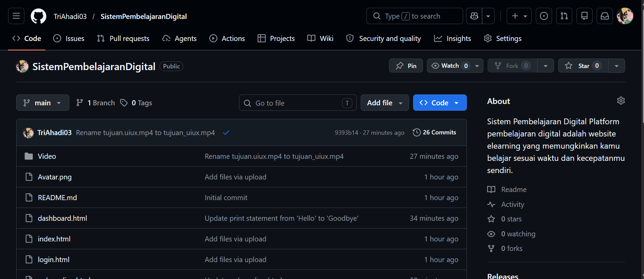The height and width of the screenshot is (279, 644).
Task: Open the Insights tab
Action: click(452, 39)
